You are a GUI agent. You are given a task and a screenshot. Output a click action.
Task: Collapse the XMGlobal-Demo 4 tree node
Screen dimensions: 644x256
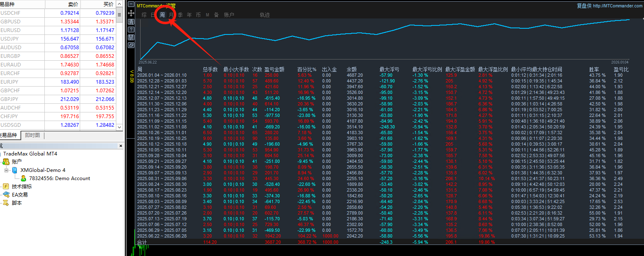pos(6,170)
